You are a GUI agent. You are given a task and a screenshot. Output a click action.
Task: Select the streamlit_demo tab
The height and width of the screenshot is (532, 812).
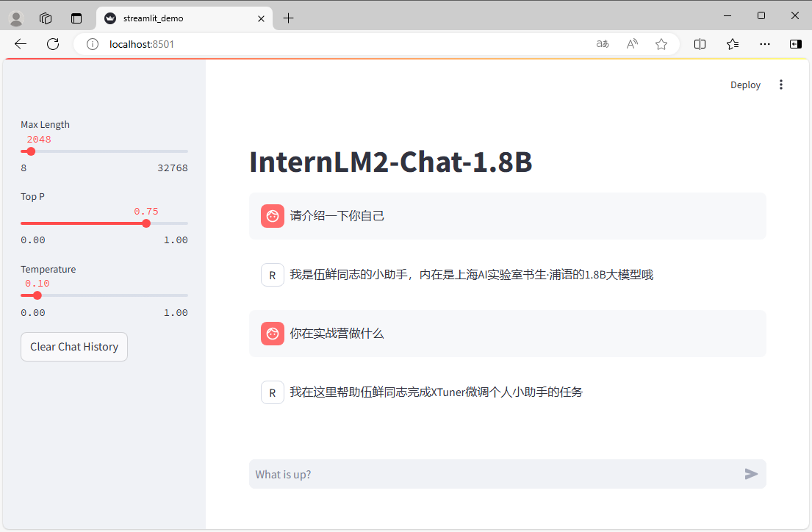(184, 18)
